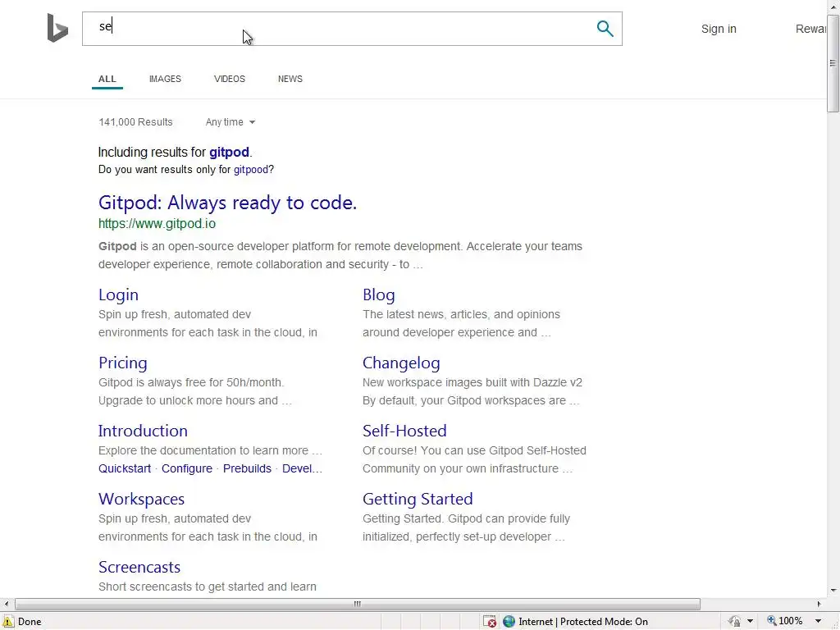This screenshot has height=630, width=840.
Task: Click the horizontal scrollbar thumb
Action: (358, 605)
